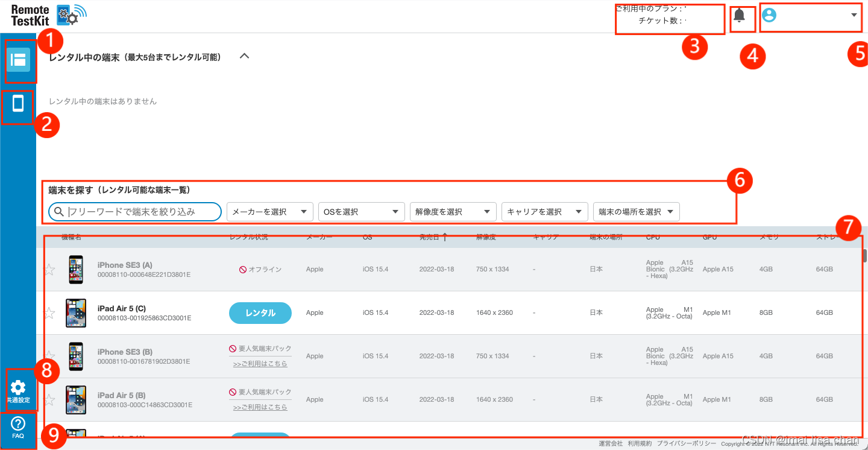
Task: Select the iPhone SE3 (A) device name
Action: (x=125, y=265)
